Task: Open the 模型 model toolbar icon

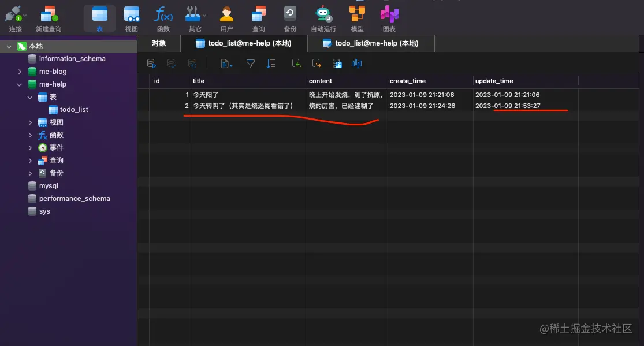Action: pyautogui.click(x=357, y=18)
